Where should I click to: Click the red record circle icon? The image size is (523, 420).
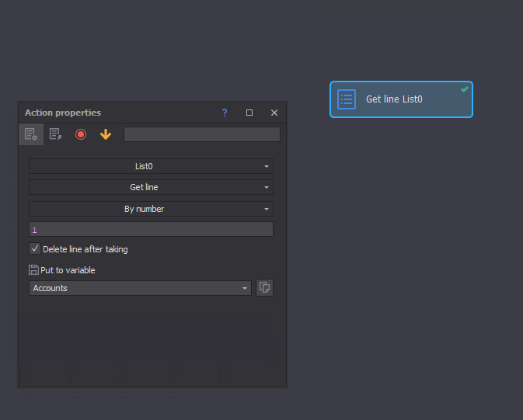pos(81,134)
